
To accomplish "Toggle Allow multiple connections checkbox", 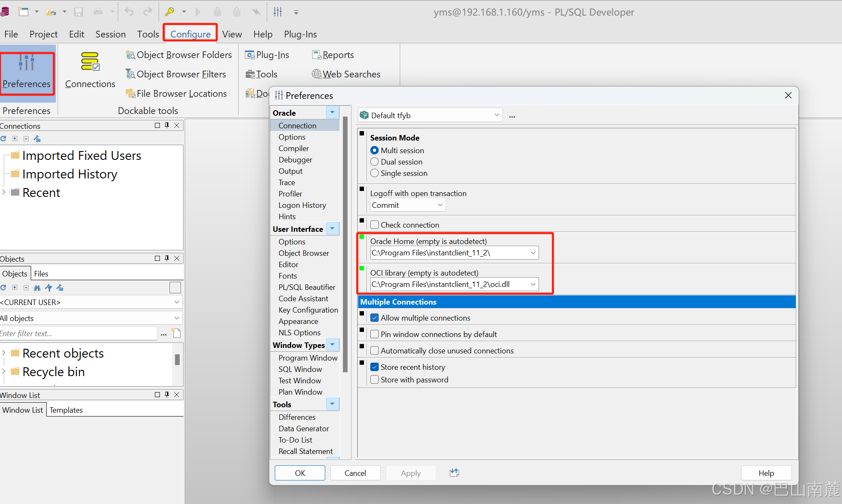I will (x=375, y=318).
